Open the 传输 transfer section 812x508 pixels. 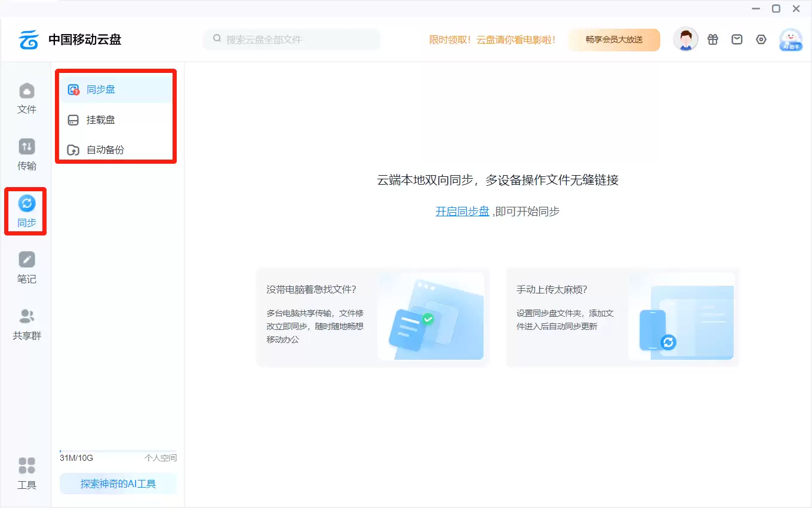pyautogui.click(x=27, y=155)
